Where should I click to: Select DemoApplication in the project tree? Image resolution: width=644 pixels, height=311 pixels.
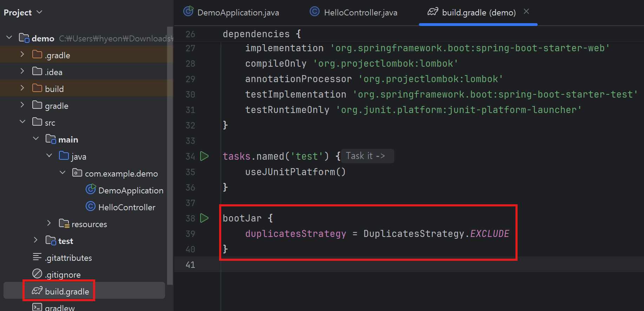click(x=131, y=191)
